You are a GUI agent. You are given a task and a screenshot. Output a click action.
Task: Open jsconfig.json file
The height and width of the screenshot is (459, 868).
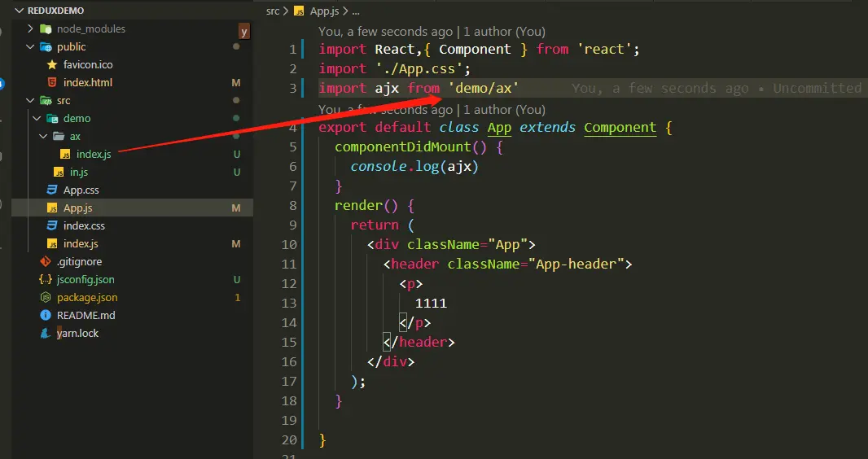pyautogui.click(x=85, y=279)
